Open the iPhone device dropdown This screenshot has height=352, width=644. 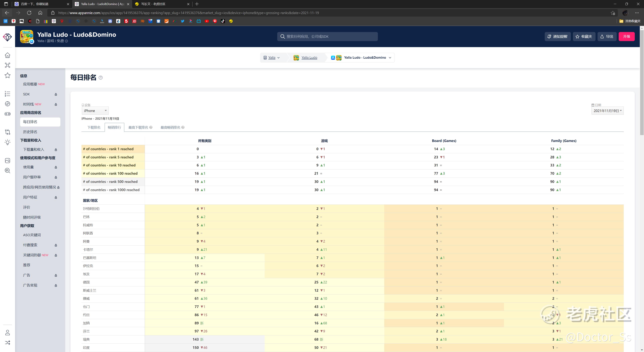95,111
